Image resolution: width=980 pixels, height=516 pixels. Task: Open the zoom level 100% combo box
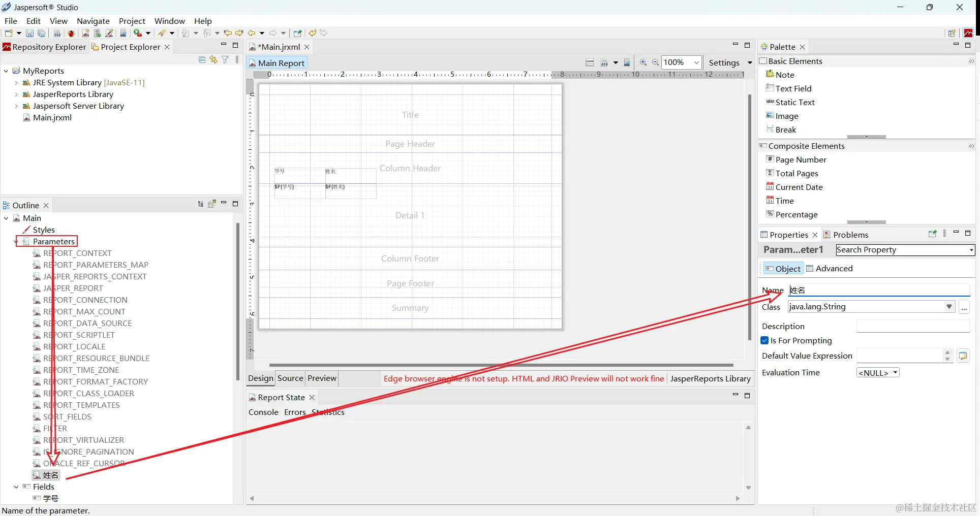[682, 62]
